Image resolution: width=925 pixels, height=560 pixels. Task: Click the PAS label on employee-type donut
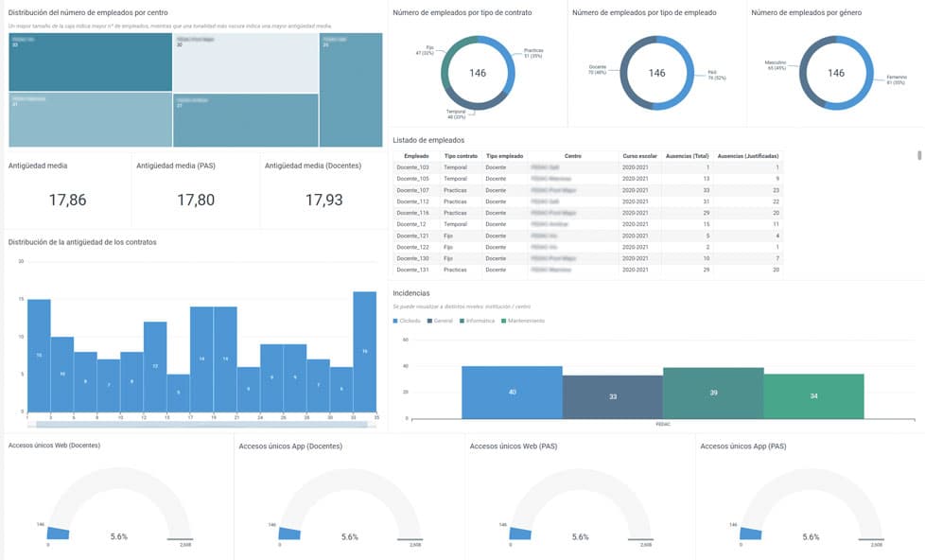[x=716, y=75]
